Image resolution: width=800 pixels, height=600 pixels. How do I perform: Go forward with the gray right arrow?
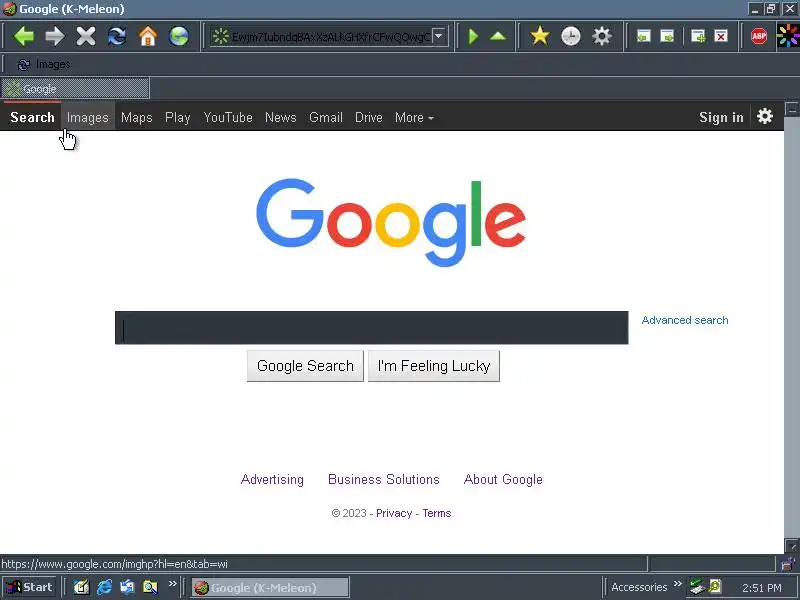(55, 36)
